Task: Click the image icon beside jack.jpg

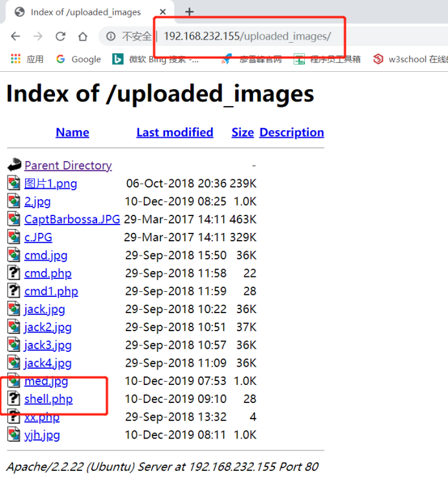Action: coord(14,309)
